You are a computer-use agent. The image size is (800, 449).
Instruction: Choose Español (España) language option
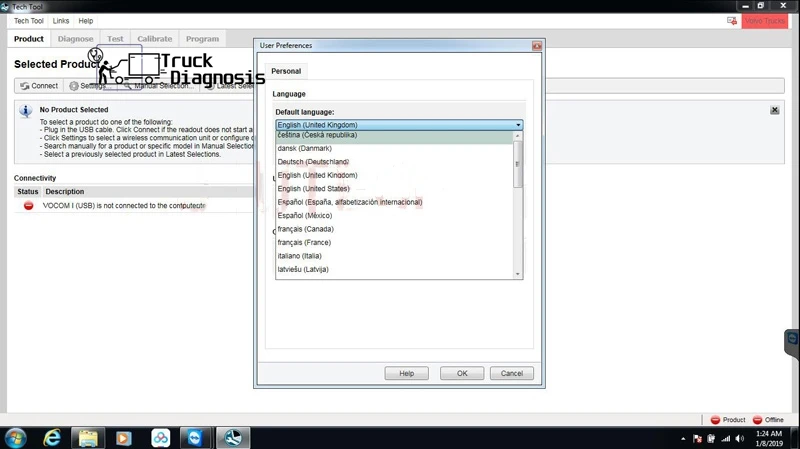[394, 202]
